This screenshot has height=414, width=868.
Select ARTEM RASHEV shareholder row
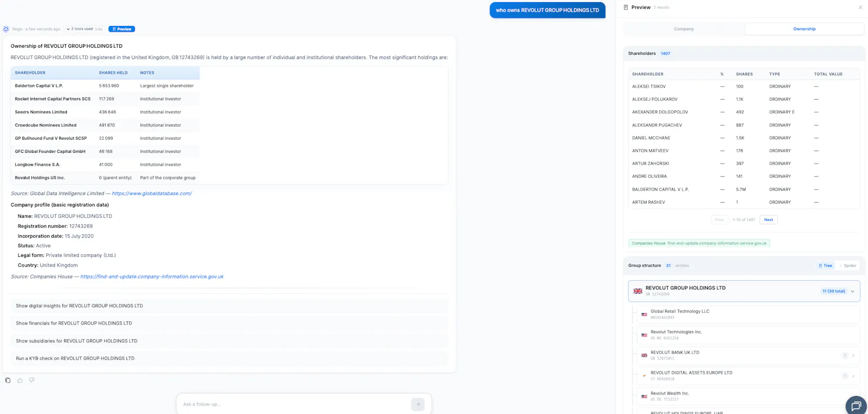click(744, 203)
